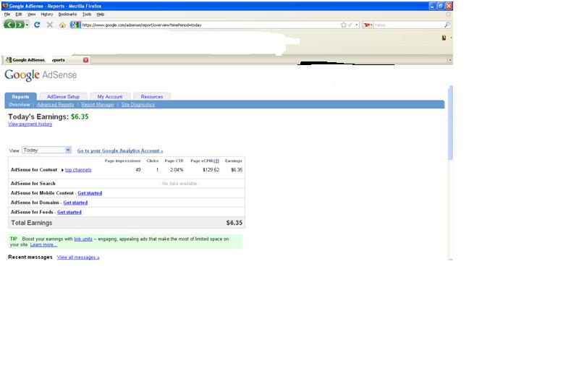Bookmark this page with the star icon

click(x=343, y=25)
